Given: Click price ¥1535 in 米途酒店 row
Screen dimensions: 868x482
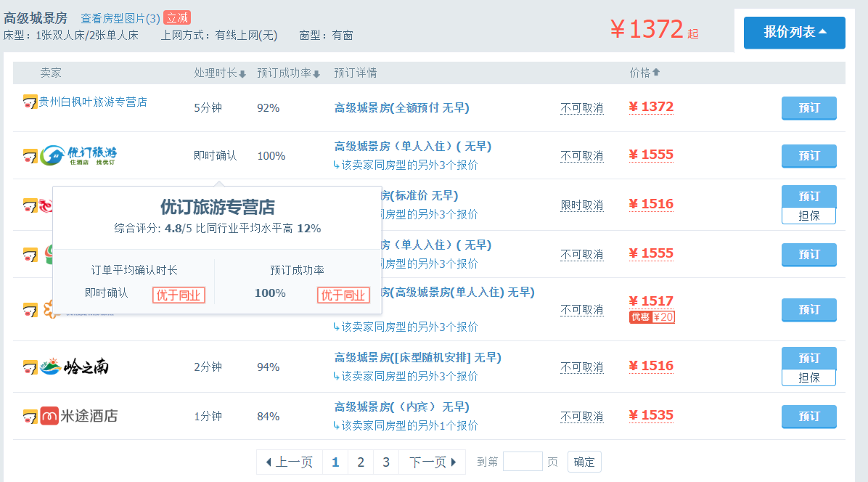Looking at the screenshot, I should (x=651, y=416).
